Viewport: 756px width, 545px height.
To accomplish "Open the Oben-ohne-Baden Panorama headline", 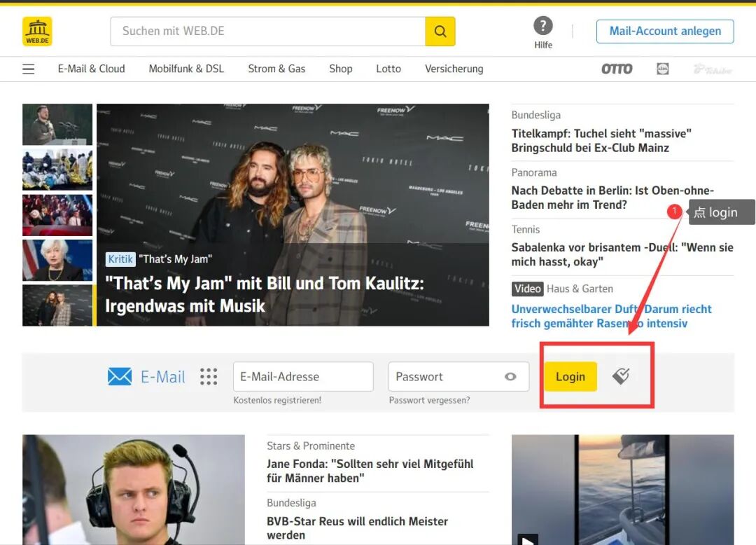I will coord(612,198).
